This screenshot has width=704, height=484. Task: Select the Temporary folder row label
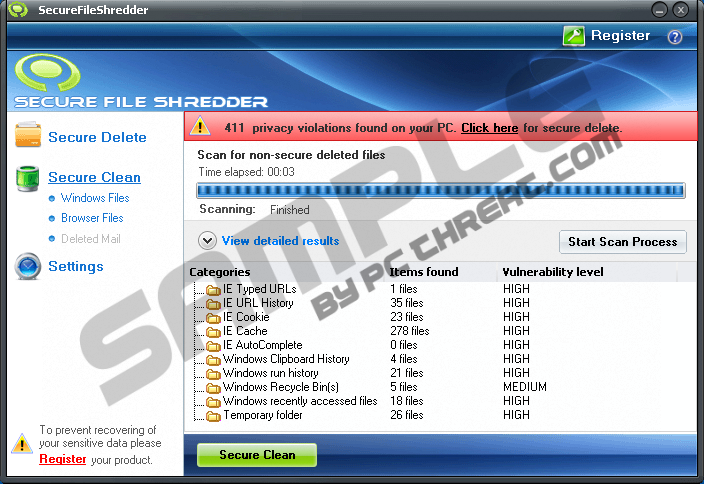tap(263, 414)
